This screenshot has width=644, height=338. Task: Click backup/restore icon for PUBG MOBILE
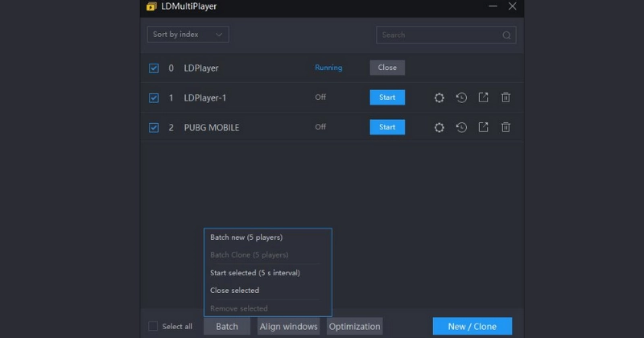coord(461,127)
